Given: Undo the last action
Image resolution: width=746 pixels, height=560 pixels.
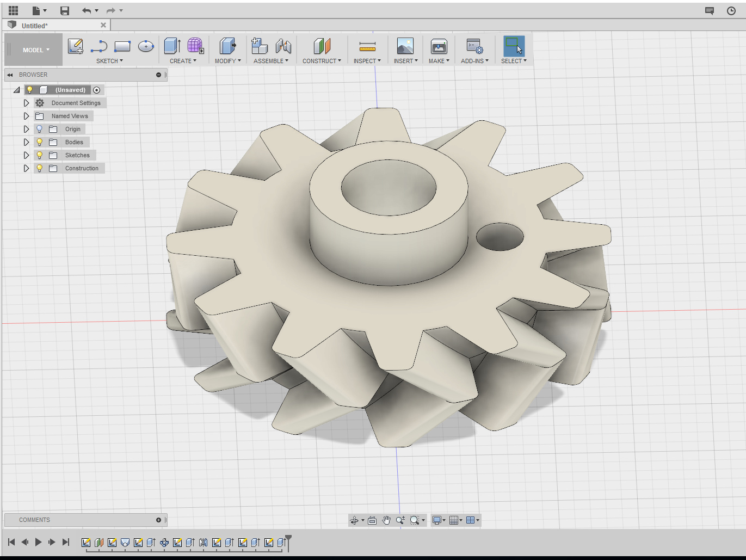Looking at the screenshot, I should (87, 10).
